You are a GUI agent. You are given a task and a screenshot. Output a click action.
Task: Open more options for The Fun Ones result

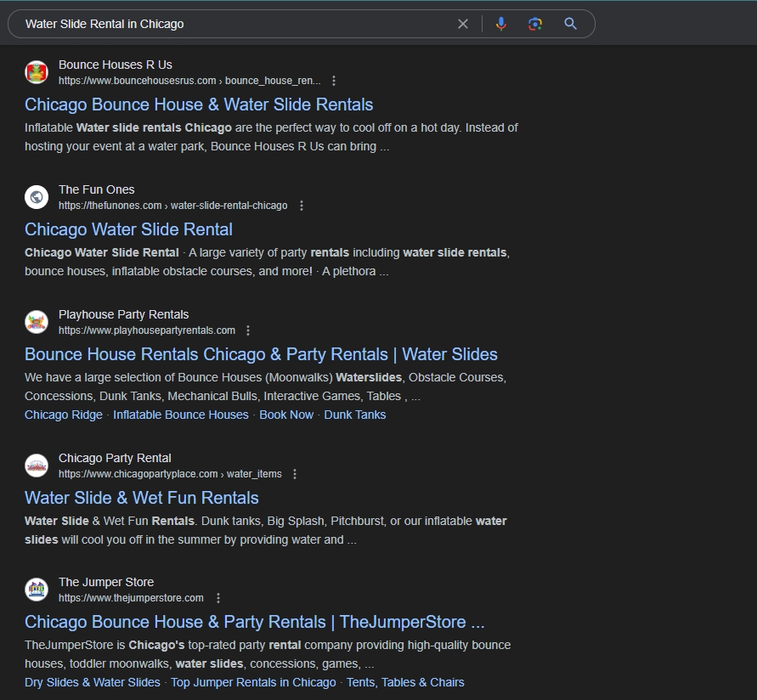[302, 206]
